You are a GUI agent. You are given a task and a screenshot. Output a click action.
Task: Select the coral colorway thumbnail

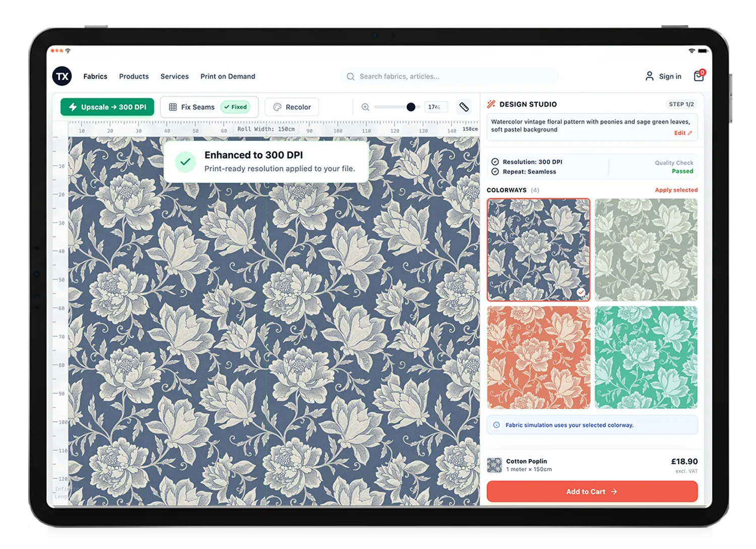coord(538,356)
